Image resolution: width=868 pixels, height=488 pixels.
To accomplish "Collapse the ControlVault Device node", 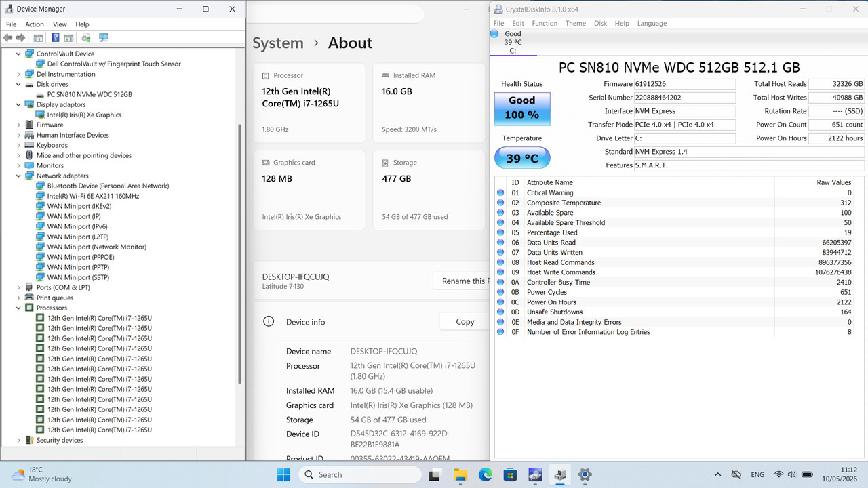I will [18, 54].
